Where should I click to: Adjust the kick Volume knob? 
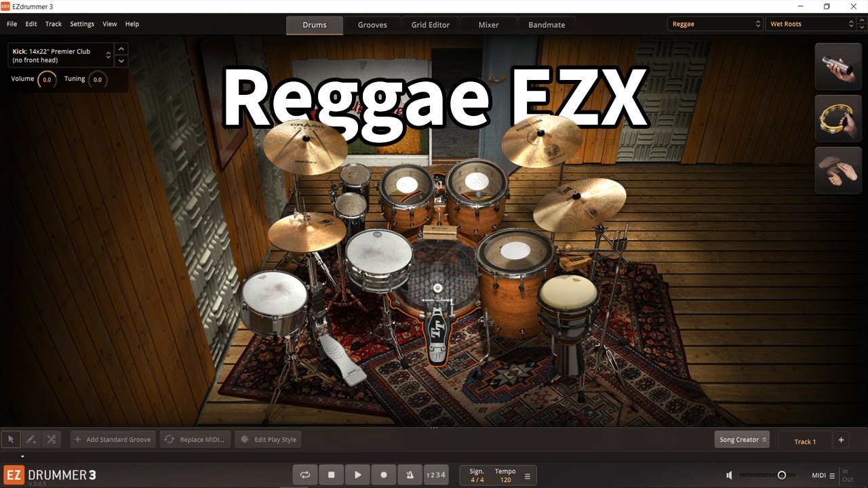47,79
